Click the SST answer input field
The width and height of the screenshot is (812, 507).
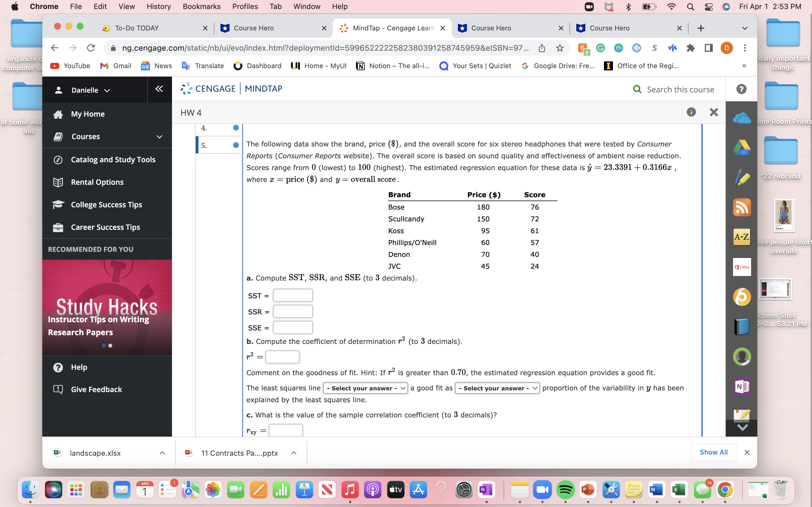[293, 295]
